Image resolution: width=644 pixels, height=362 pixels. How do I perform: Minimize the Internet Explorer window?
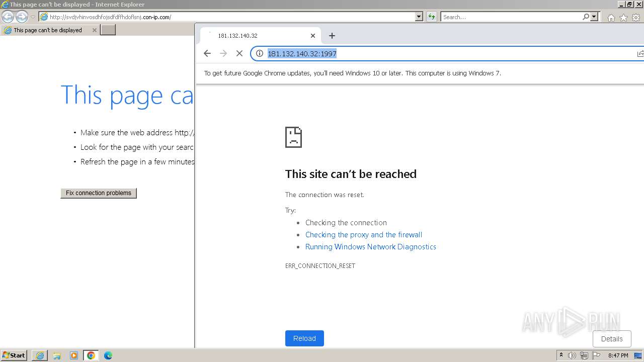click(621, 5)
